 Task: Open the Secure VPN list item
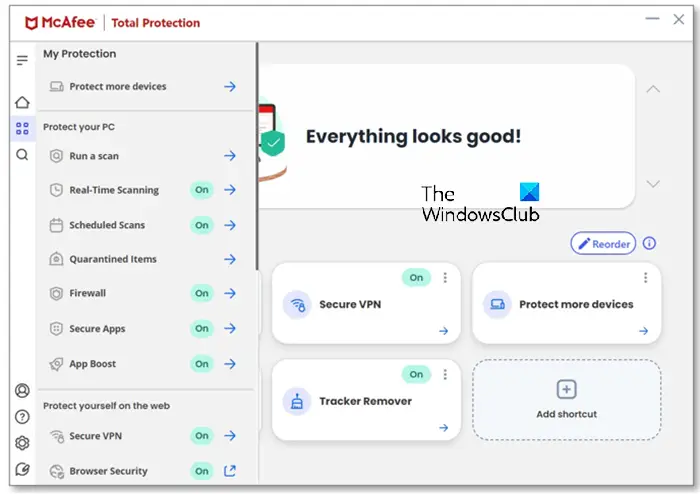tap(146, 436)
